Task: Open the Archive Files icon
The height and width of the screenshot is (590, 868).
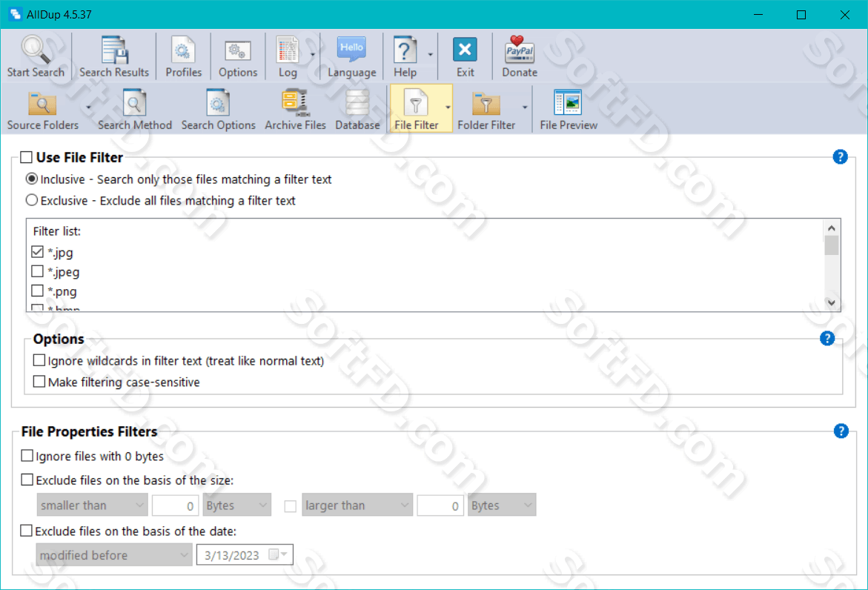Action: (x=295, y=103)
